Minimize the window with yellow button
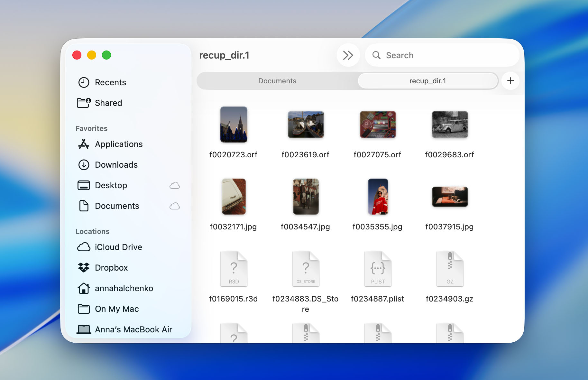588x380 pixels. pyautogui.click(x=92, y=55)
